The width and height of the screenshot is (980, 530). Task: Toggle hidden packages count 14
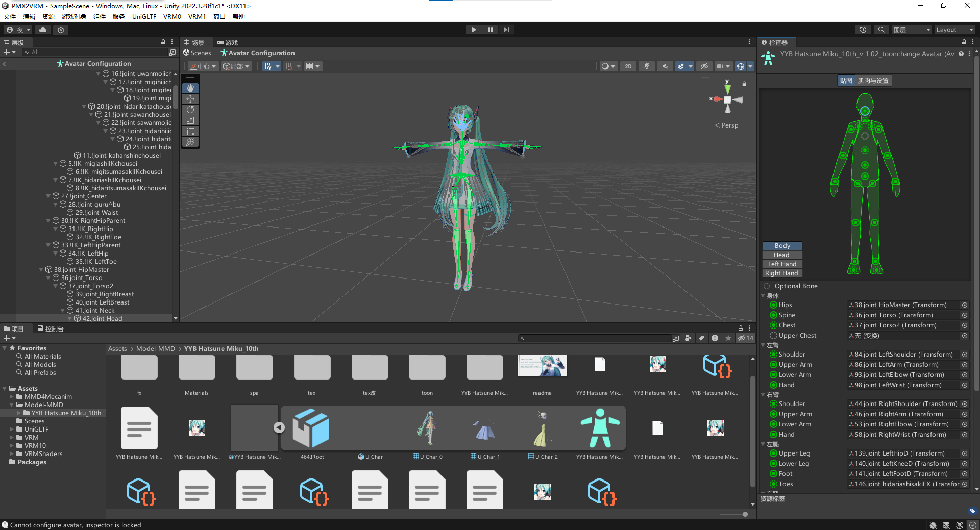(x=745, y=338)
